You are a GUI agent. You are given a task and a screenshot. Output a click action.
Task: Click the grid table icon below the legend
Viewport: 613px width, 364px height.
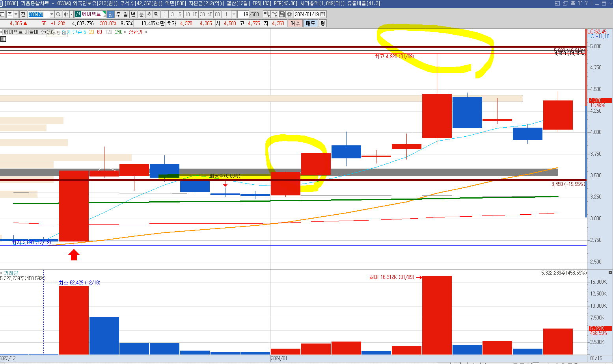[3, 39]
